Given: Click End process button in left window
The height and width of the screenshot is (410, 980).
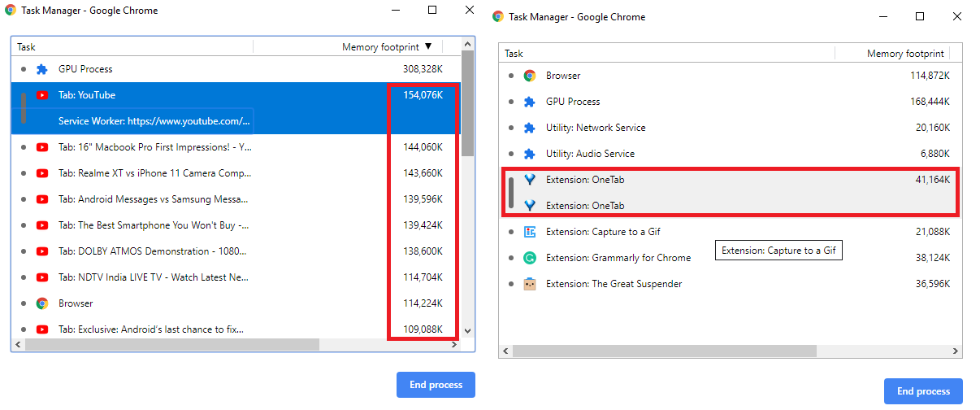Looking at the screenshot, I should point(436,385).
